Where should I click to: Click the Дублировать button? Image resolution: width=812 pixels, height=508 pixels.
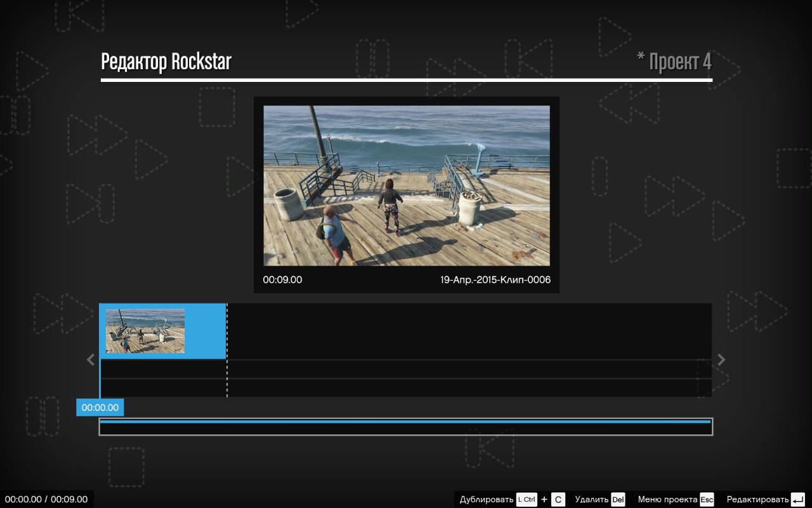pos(487,500)
